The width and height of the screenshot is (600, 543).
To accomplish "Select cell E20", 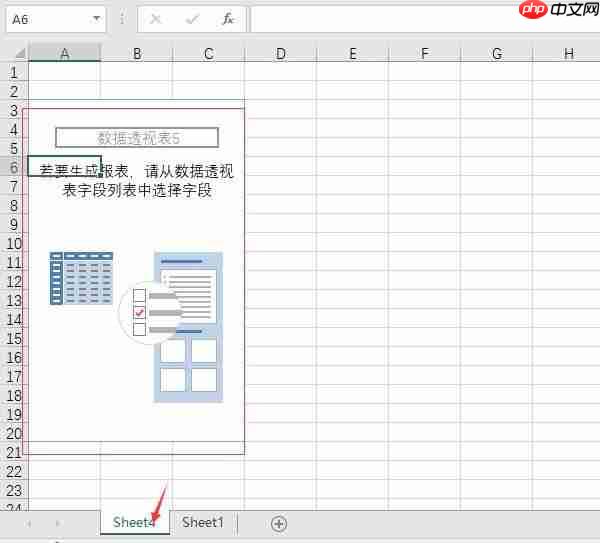I will pyautogui.click(x=352, y=433).
